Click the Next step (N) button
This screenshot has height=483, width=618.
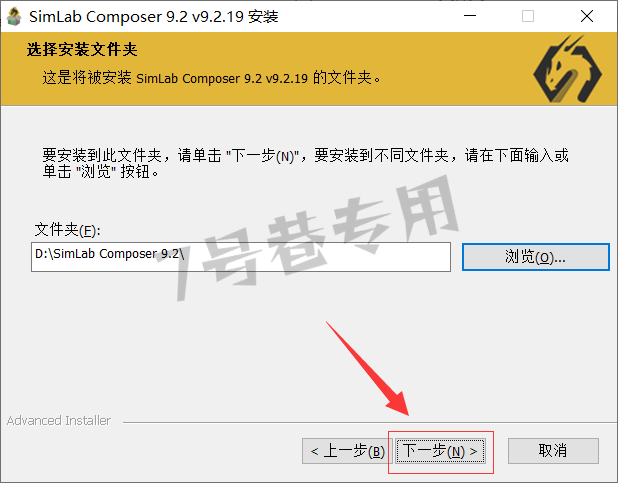click(440, 451)
